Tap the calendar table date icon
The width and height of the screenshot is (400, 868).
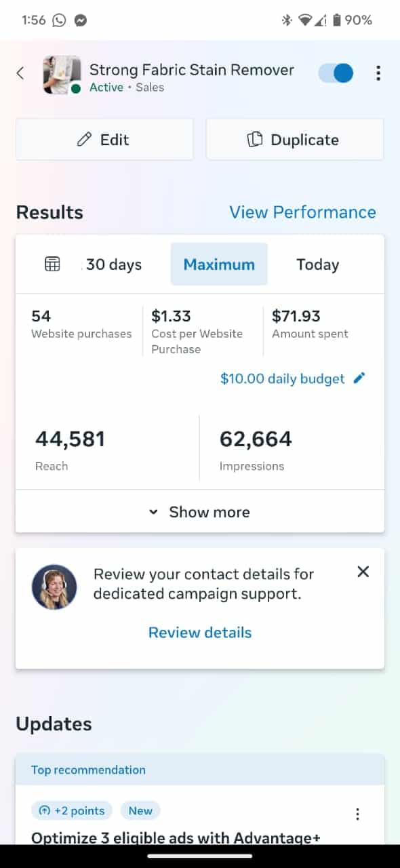click(52, 264)
